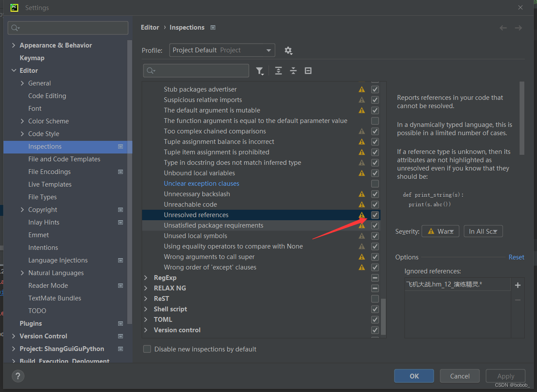Image resolution: width=537 pixels, height=392 pixels.
Task: Expand all inspection groups icon
Action: [x=279, y=71]
